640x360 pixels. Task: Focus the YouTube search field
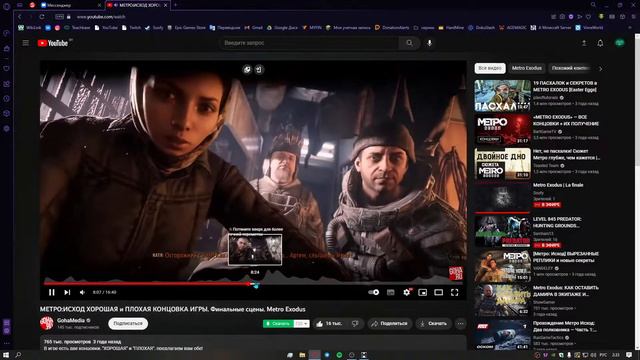(308, 43)
